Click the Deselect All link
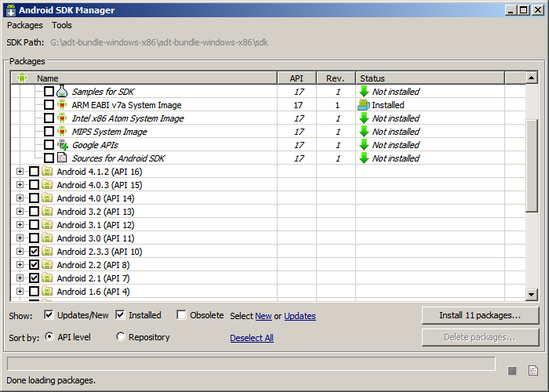This screenshot has width=549, height=392. 252,338
